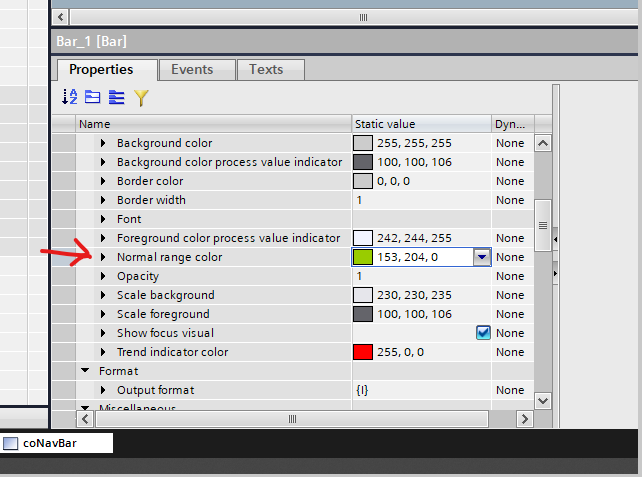The width and height of the screenshot is (642, 477).
Task: Click the red Trend indicator color swatch
Action: (x=362, y=352)
